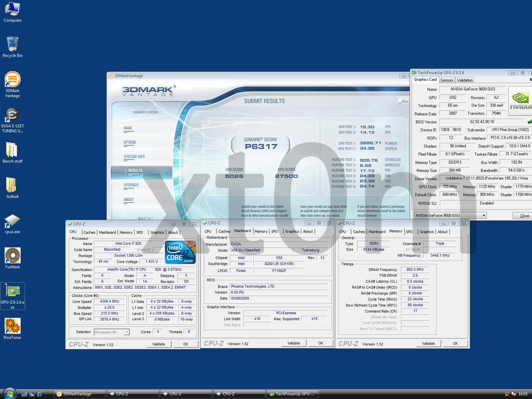This screenshot has height=399, width=532.
Task: Click Show Desktop quick launch icon
Action: (24, 394)
